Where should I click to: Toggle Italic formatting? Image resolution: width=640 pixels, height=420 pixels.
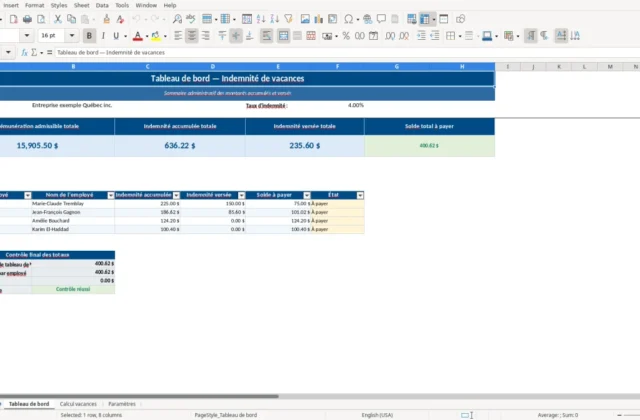103,36
